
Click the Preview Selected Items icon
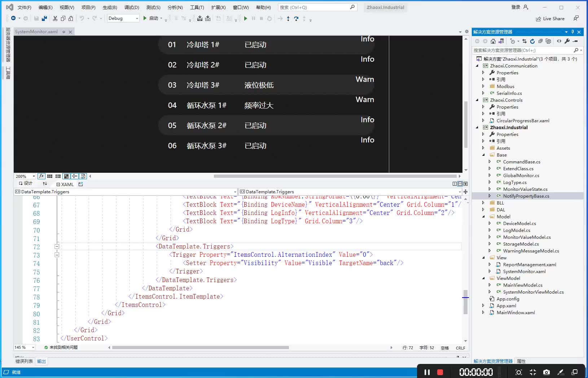pos(575,41)
